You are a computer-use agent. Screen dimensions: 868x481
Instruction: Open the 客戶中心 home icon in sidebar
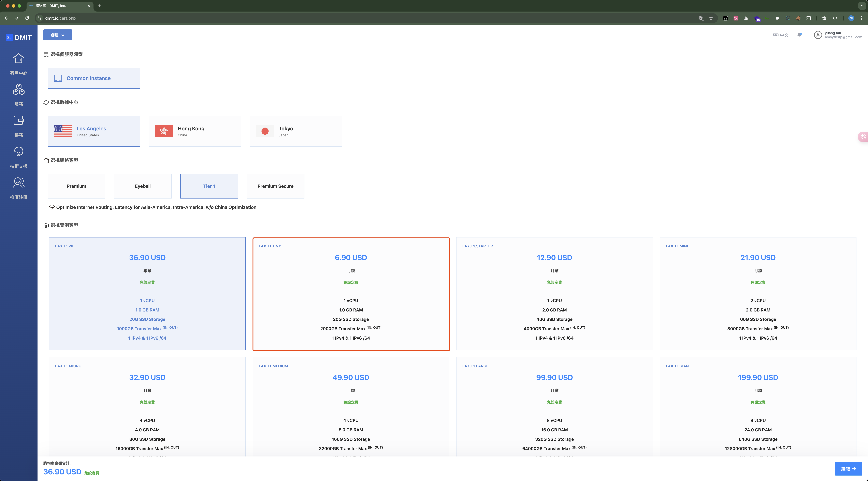click(x=18, y=59)
